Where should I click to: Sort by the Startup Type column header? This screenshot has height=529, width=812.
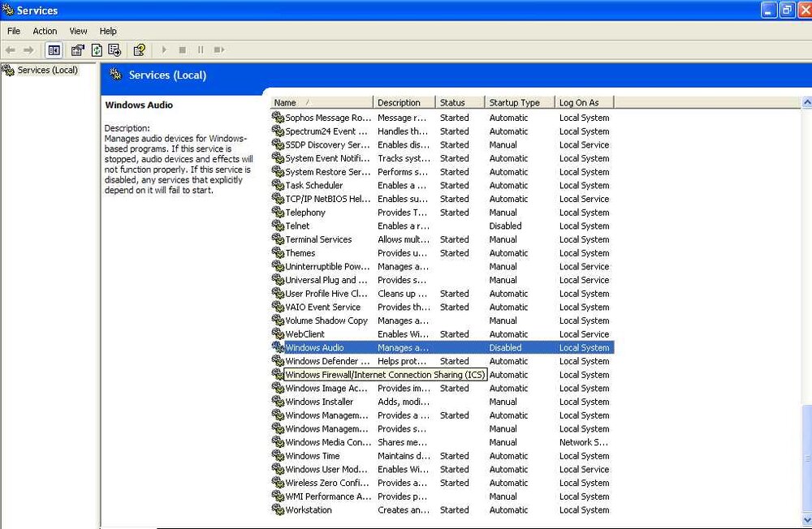(520, 102)
